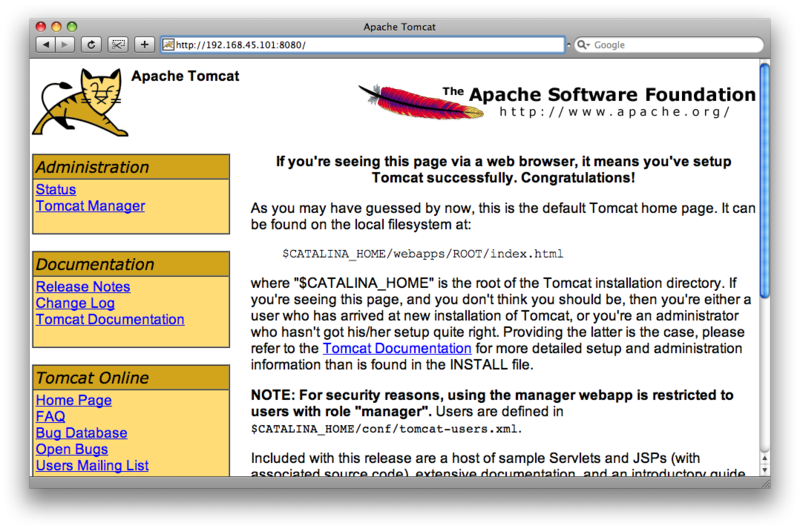This screenshot has width=800, height=529.
Task: Click the site favicon in the address bar
Action: coord(168,45)
